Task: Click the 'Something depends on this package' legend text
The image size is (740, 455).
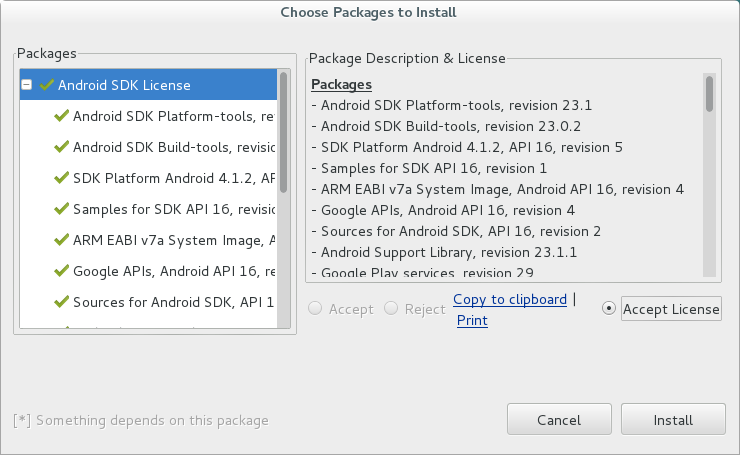Action: [x=141, y=420]
